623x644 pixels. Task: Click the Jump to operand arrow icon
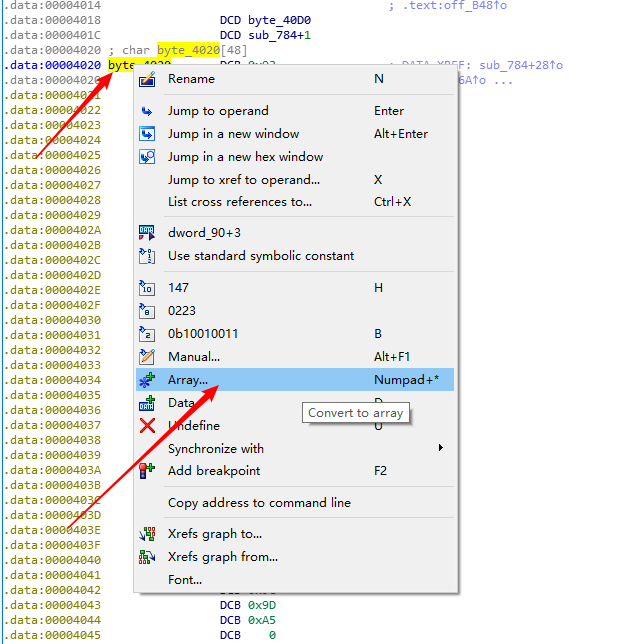tap(147, 111)
